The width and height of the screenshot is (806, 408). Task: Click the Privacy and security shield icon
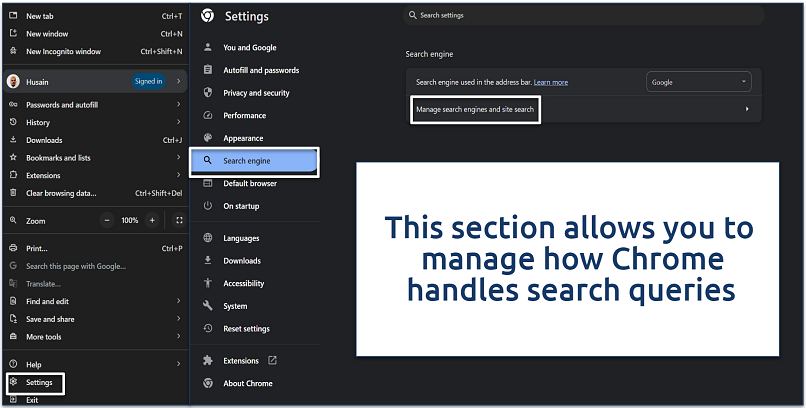click(208, 93)
